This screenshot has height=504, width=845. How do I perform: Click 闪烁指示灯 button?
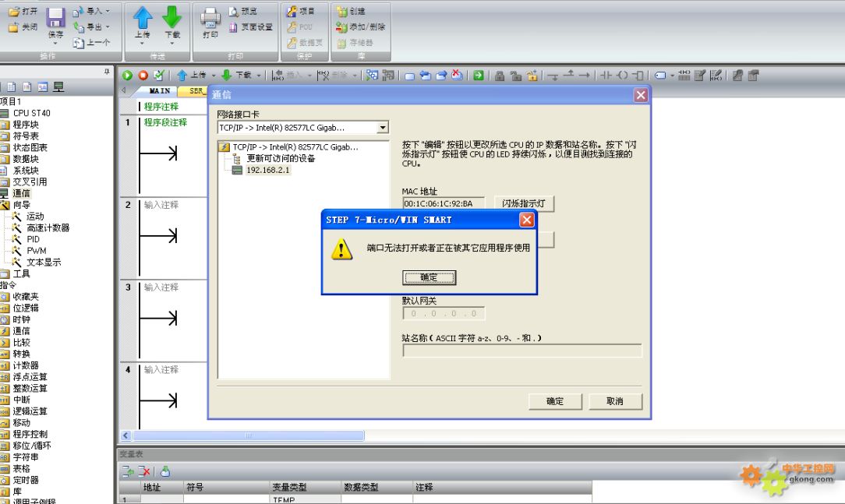(524, 203)
